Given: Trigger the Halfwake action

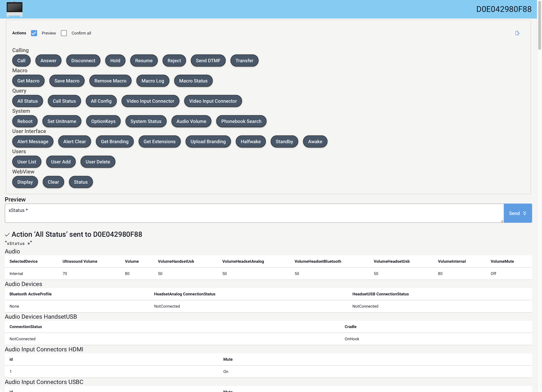Looking at the screenshot, I should (x=251, y=142).
